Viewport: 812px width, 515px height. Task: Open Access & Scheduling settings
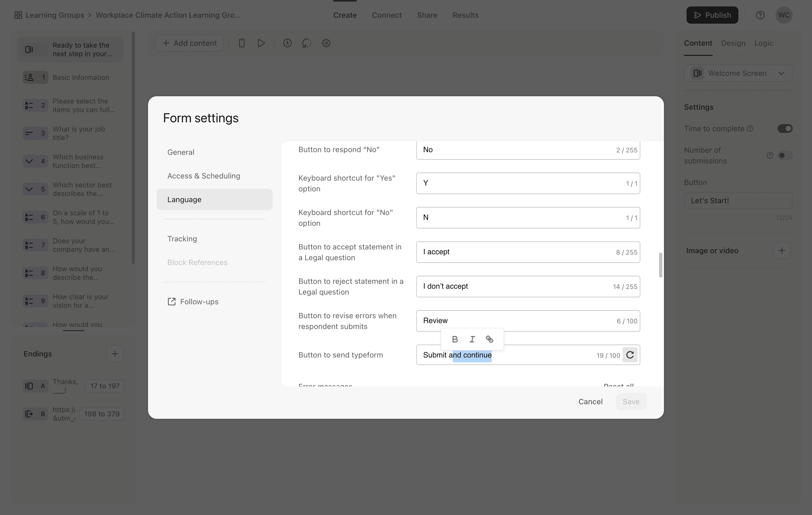[x=214, y=176]
